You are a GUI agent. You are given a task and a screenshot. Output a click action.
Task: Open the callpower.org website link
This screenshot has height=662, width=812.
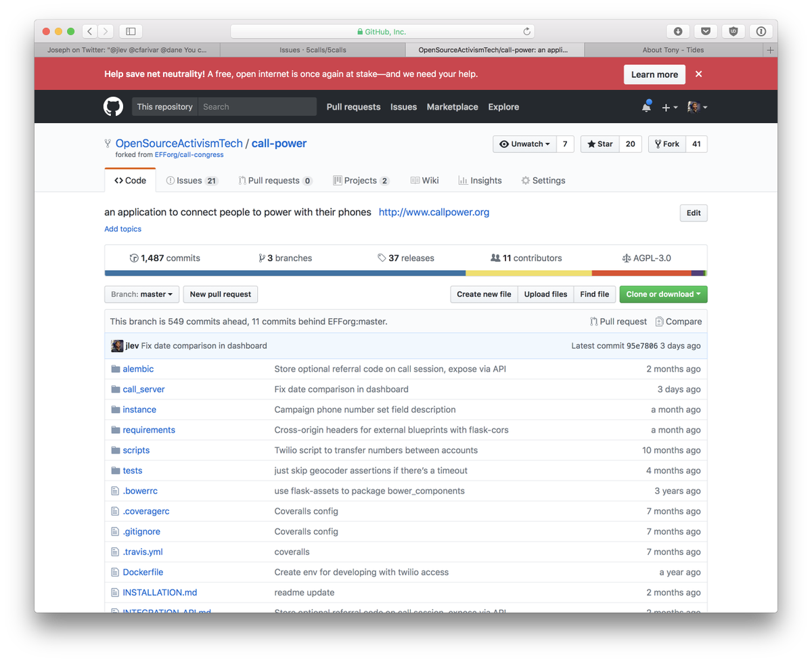[x=434, y=212]
